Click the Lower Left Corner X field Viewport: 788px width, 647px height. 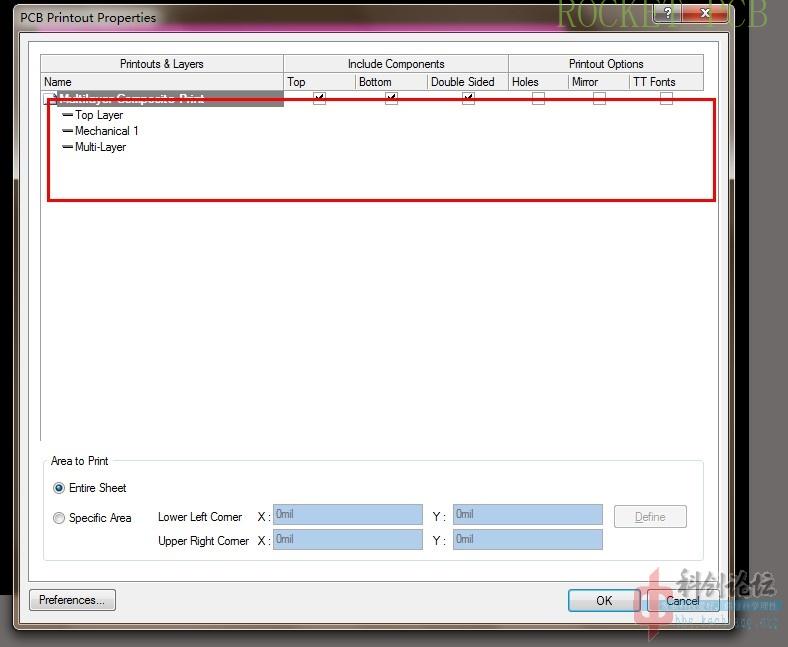point(347,515)
